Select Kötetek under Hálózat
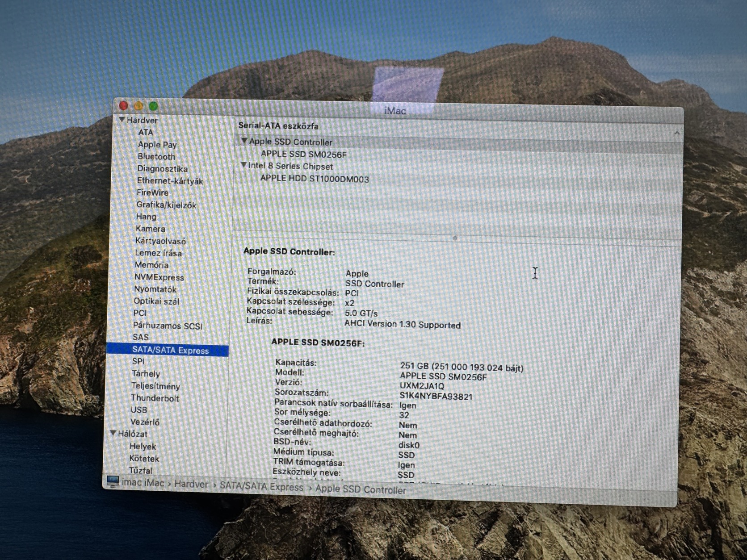Image resolution: width=747 pixels, height=560 pixels. 144,458
